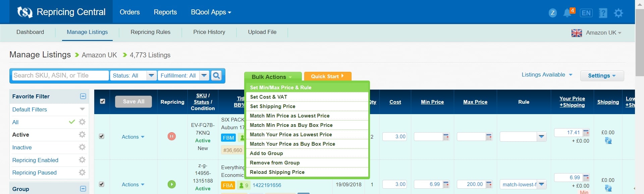Screen dimensions: 644x194
Task: Choose Add to Group
Action: [x=307, y=153]
